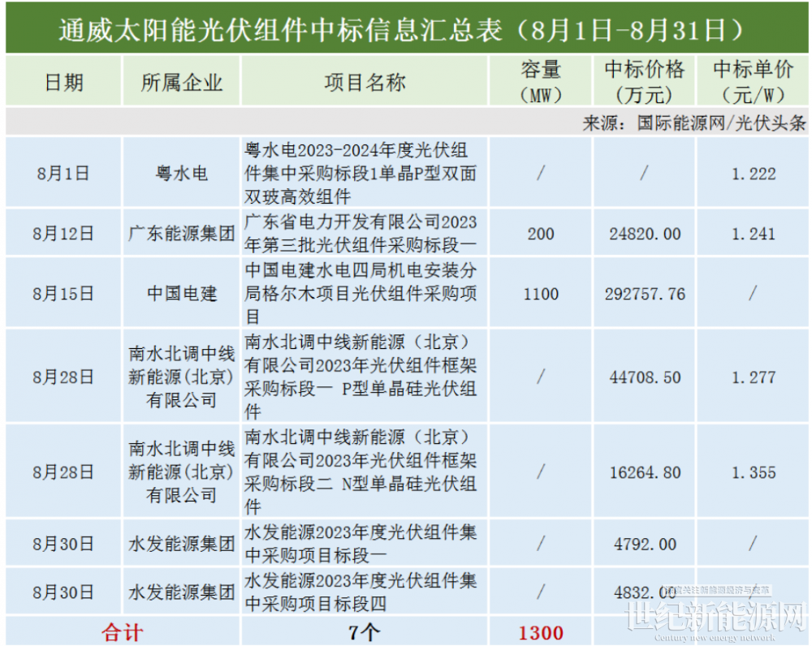Click the unit price 1.222

click(754, 174)
